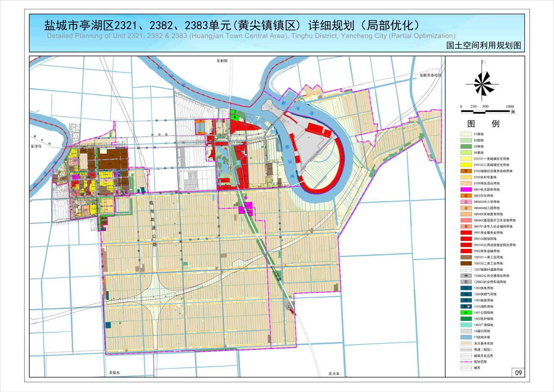This screenshot has height=392, width=554.
Task: Pick the 100102 dark brown industrial swatch
Action: (466, 263)
